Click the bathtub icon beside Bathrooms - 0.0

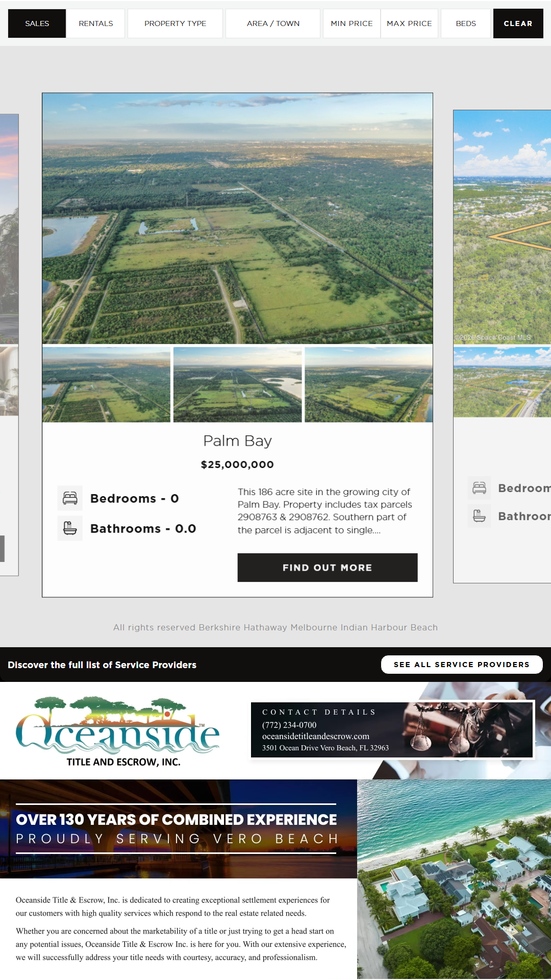coord(70,528)
